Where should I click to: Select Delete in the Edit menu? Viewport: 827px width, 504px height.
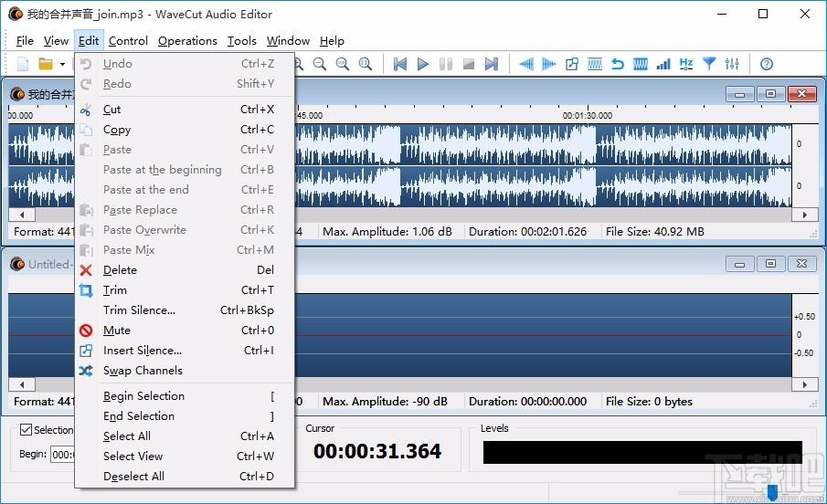click(x=185, y=270)
